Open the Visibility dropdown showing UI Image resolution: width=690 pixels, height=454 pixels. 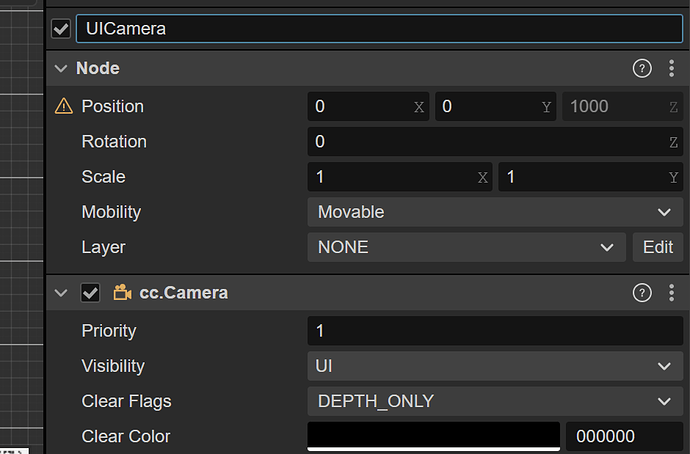pyautogui.click(x=494, y=366)
